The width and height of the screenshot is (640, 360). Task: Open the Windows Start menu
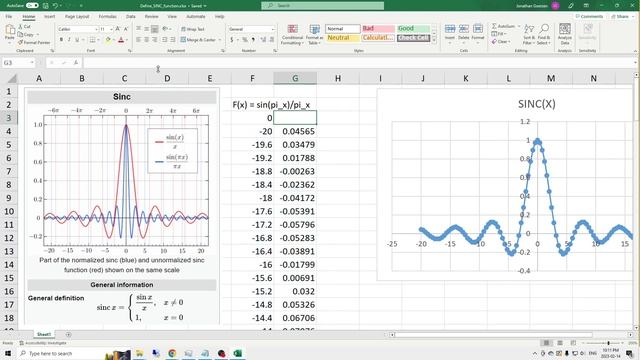tap(8, 353)
